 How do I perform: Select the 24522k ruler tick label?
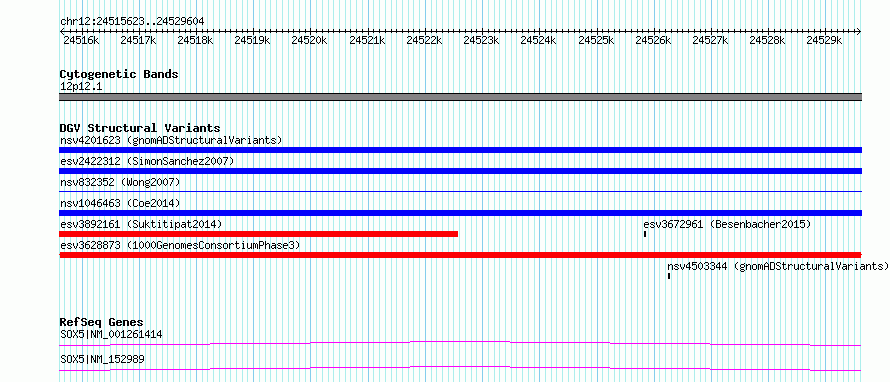point(424,40)
